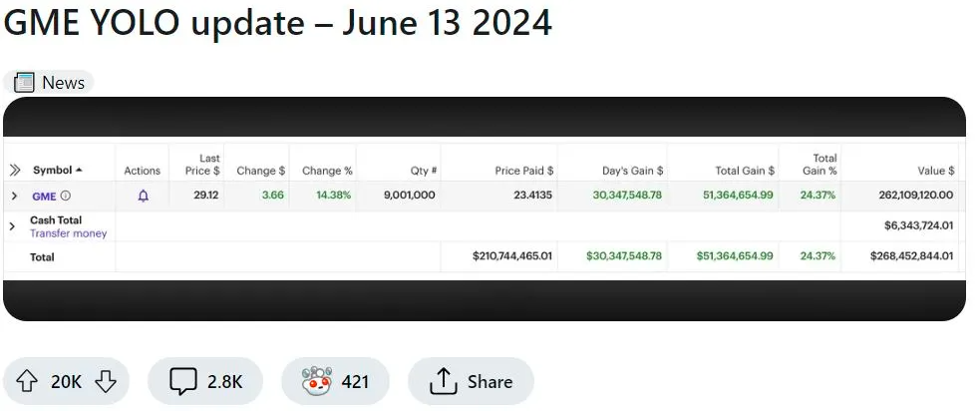This screenshot has width=980, height=411.
Task: Click the info icon next to GME
Action: 66,196
